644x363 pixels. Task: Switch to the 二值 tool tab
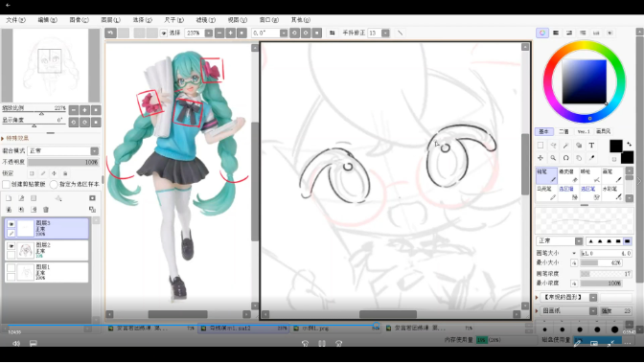pos(563,132)
